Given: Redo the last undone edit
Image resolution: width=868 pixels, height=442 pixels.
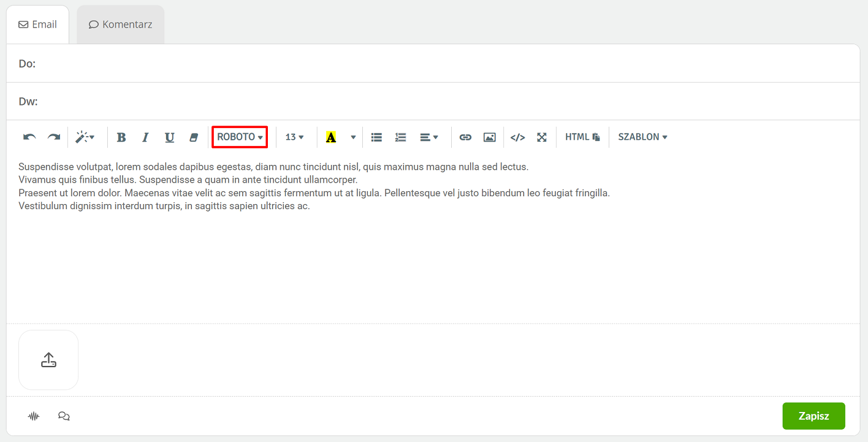Looking at the screenshot, I should point(54,137).
